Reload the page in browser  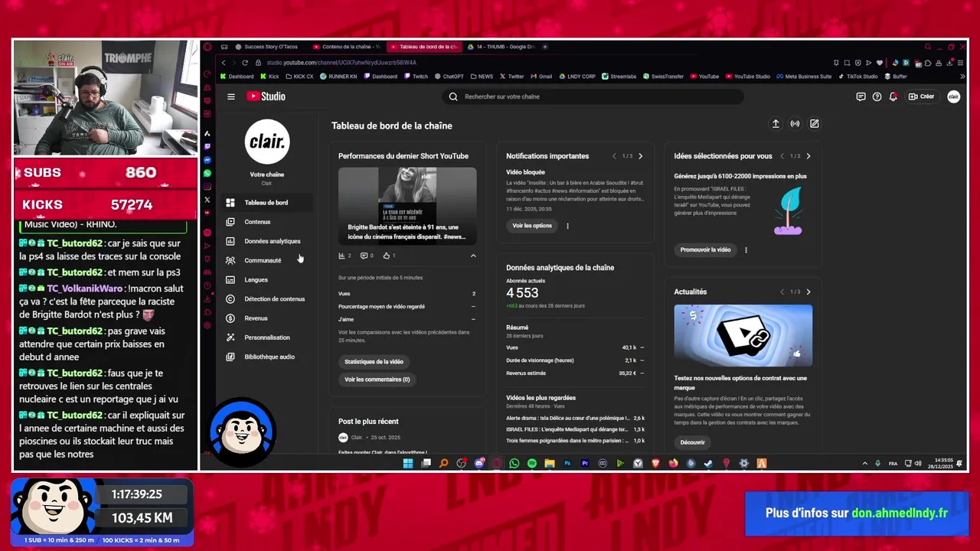245,63
